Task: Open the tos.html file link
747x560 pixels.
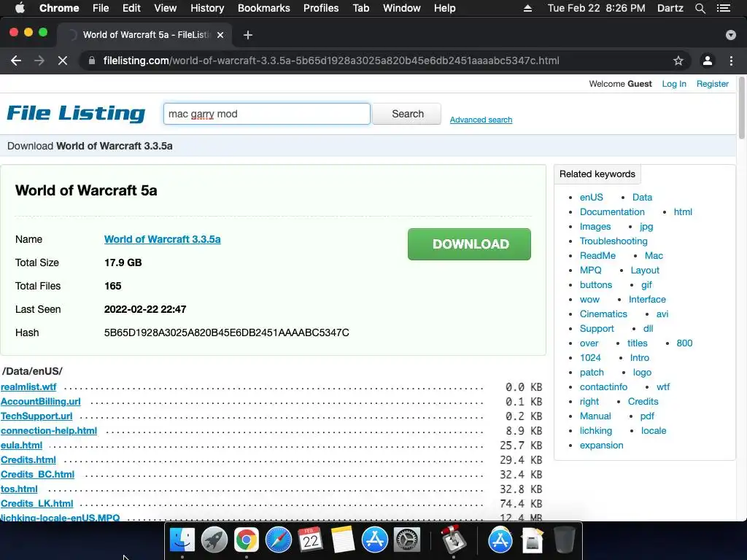Action: point(19,489)
